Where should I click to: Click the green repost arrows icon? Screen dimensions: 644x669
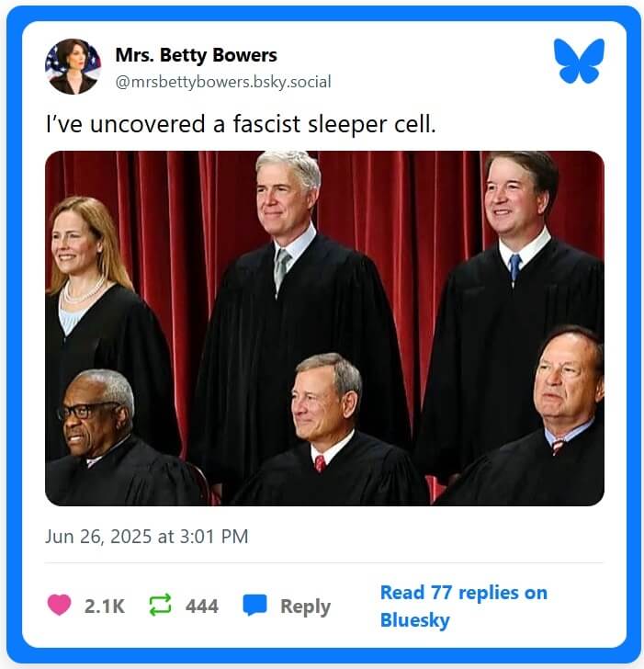160,605
